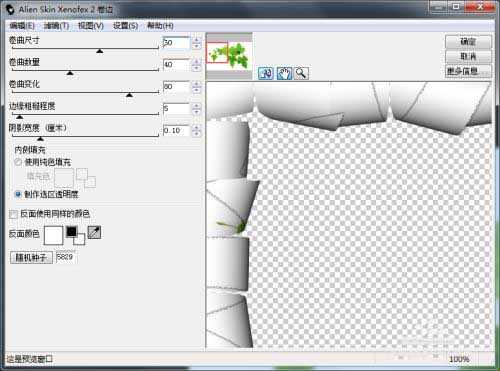
Task: Click the 卷曲变化 slider handle
Action: (129, 95)
